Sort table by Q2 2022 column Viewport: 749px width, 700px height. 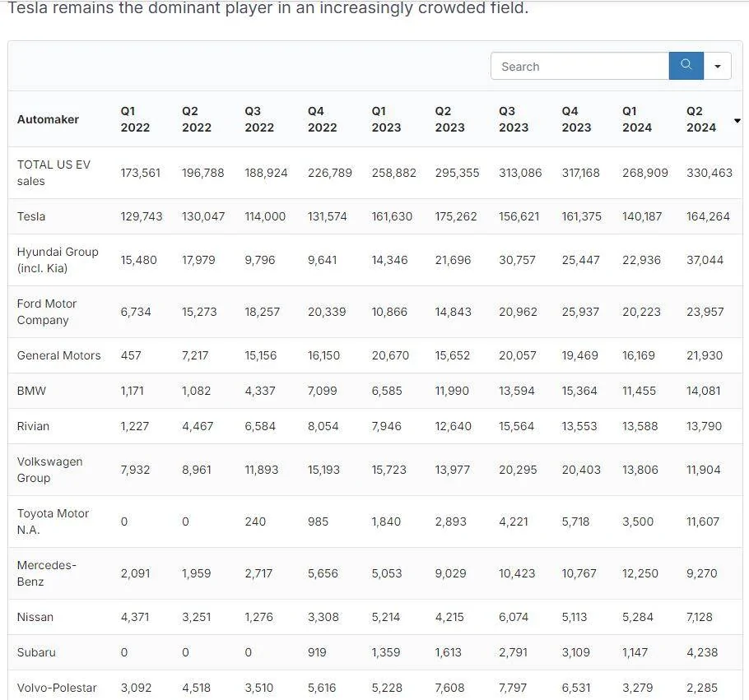coord(197,119)
